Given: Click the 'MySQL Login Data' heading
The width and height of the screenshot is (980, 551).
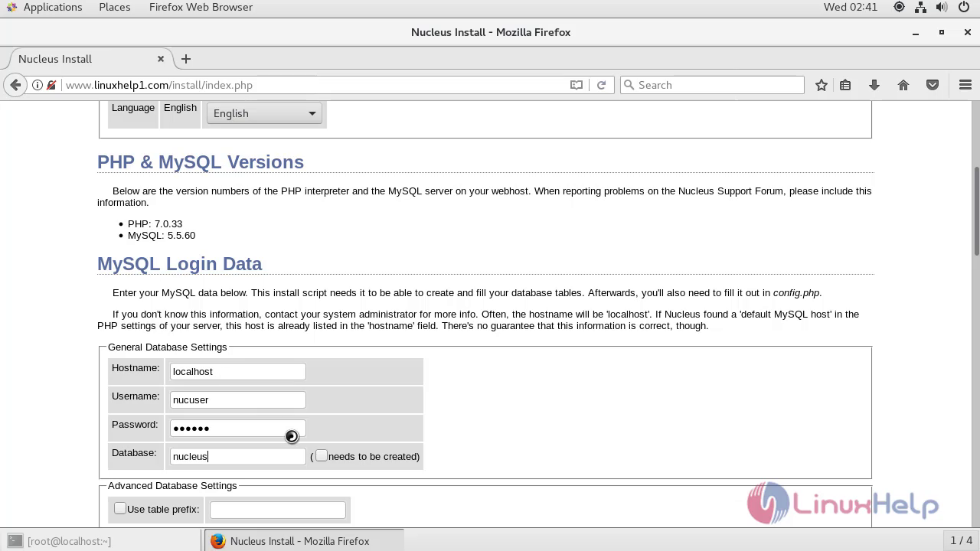Looking at the screenshot, I should click(179, 264).
